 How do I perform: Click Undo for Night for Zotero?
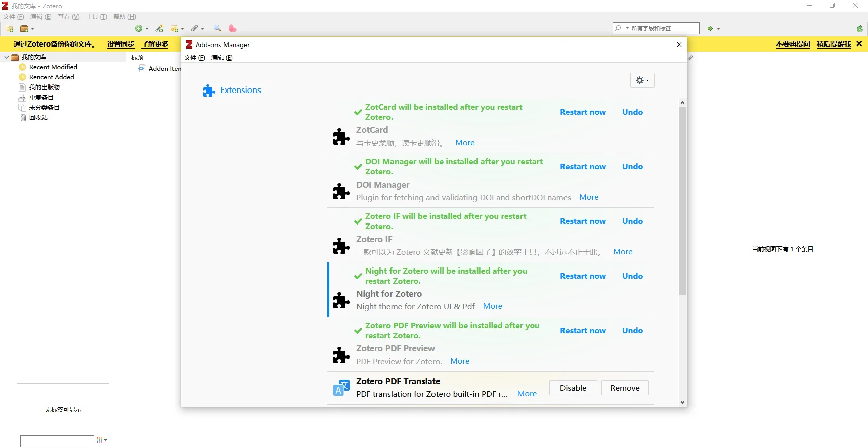632,276
